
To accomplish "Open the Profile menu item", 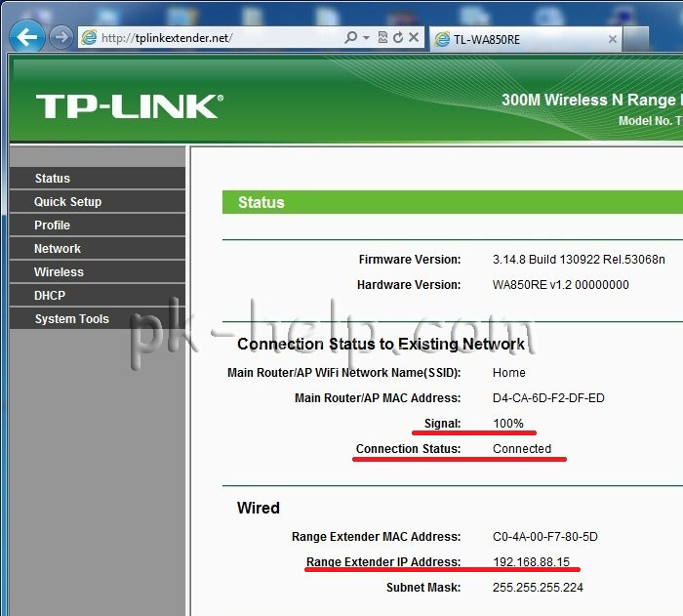I will pyautogui.click(x=98, y=226).
